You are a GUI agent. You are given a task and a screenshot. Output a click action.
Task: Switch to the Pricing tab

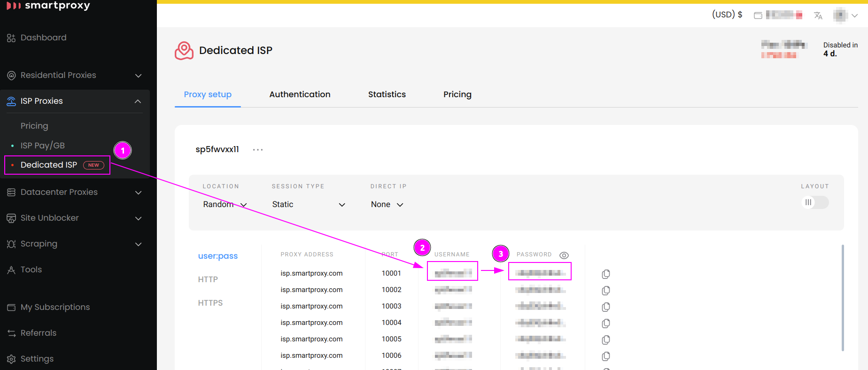tap(457, 94)
